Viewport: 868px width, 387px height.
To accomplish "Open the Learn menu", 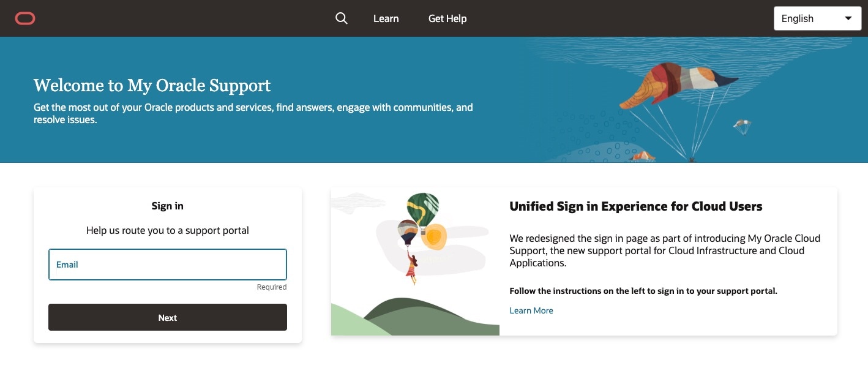I will [x=386, y=18].
